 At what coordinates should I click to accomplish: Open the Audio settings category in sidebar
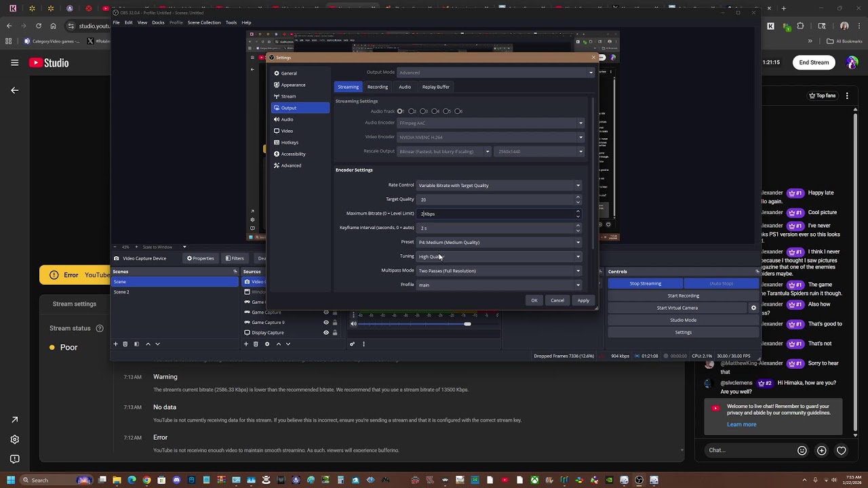[300, 119]
